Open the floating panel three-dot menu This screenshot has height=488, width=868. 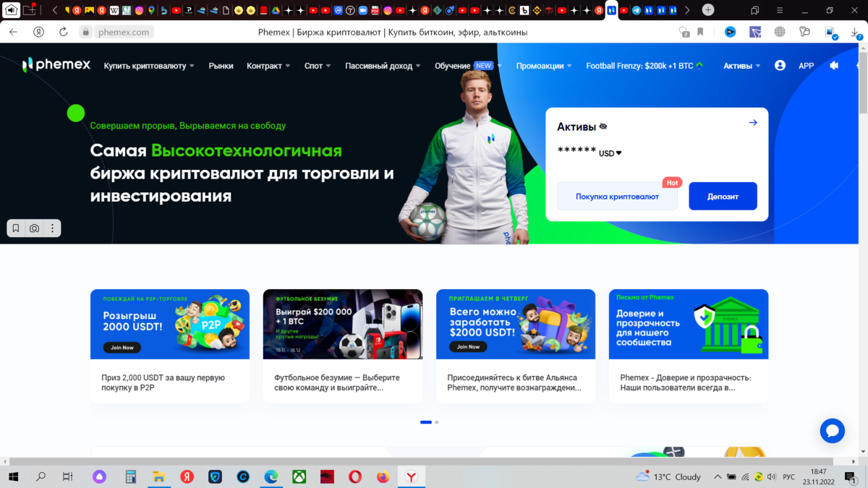(52, 228)
